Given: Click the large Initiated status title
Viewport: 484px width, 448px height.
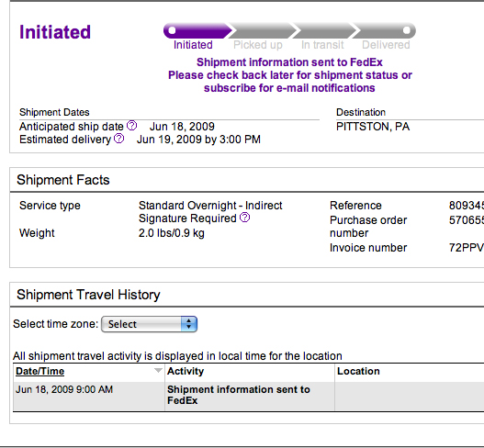Looking at the screenshot, I should [55, 32].
